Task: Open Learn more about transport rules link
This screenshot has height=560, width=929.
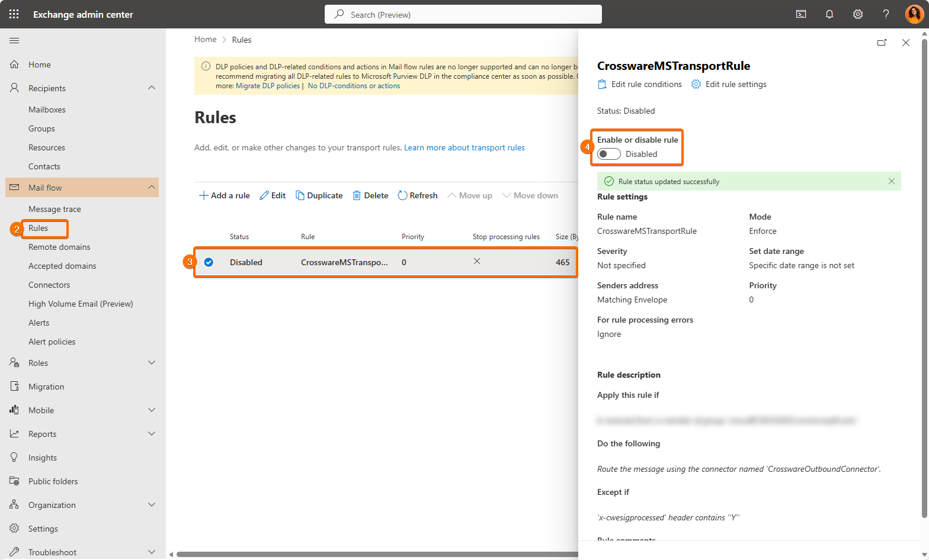Action: (464, 147)
